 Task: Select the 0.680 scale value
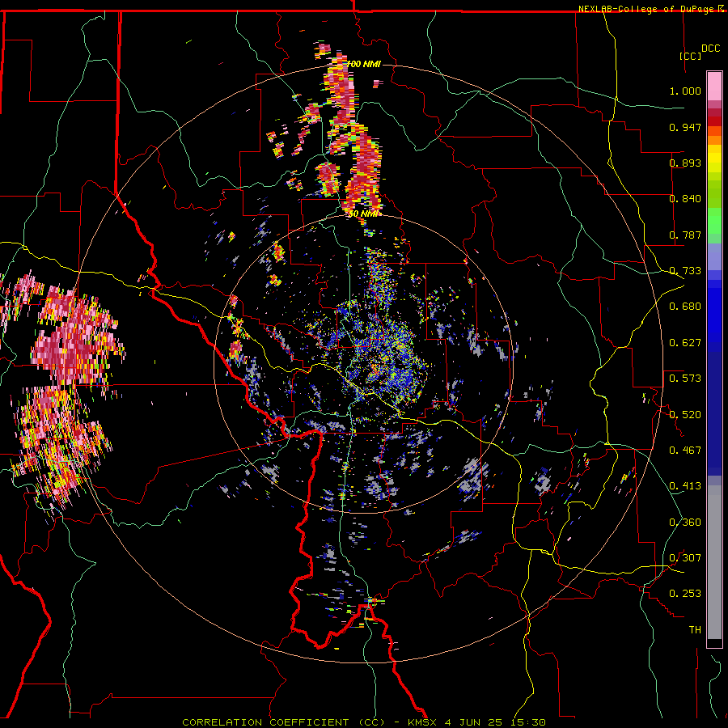pyautogui.click(x=685, y=307)
